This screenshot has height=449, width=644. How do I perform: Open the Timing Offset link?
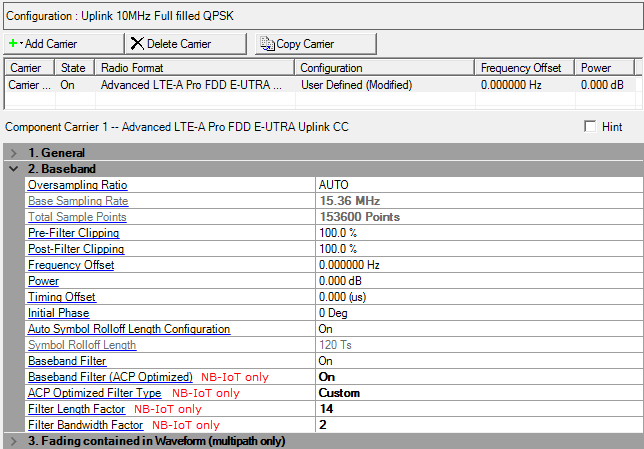point(62,297)
